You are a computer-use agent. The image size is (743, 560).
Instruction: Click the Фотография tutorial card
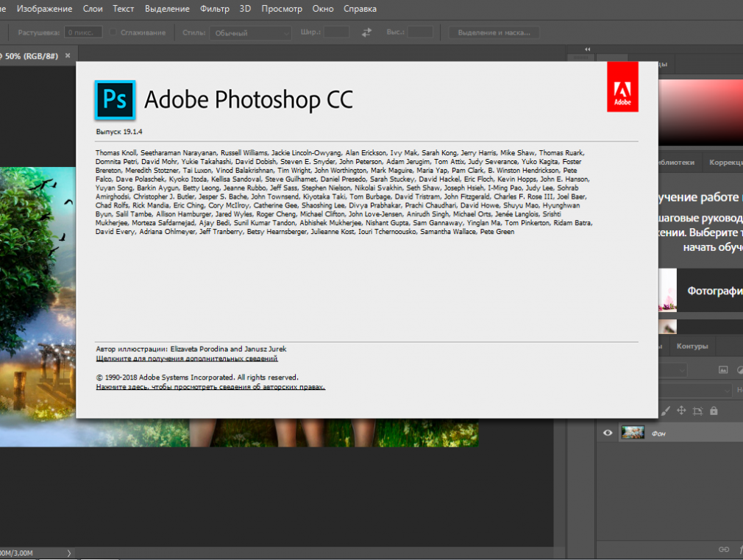pos(700,290)
